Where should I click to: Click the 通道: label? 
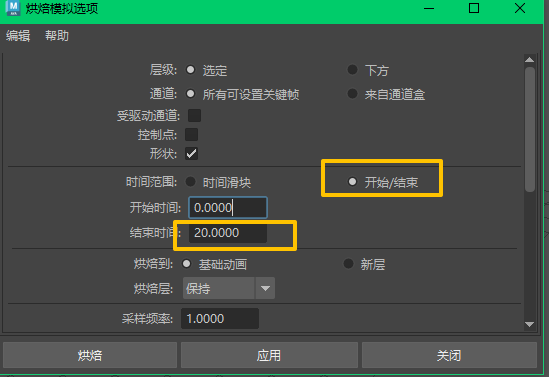pos(163,94)
